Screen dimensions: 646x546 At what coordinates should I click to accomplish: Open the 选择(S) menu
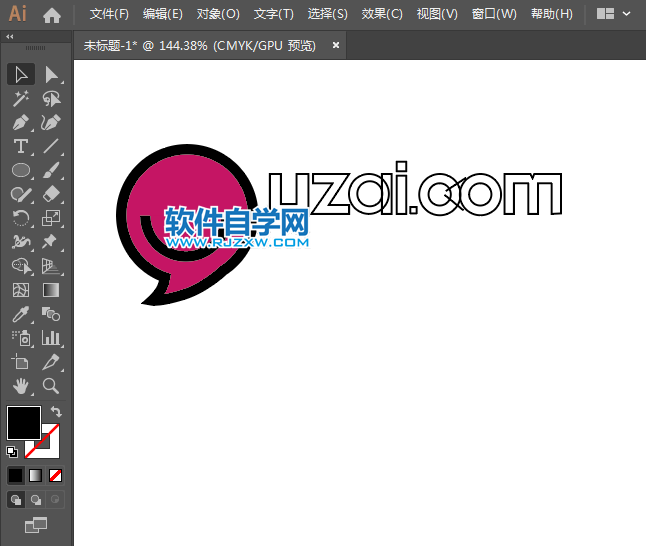tap(328, 14)
